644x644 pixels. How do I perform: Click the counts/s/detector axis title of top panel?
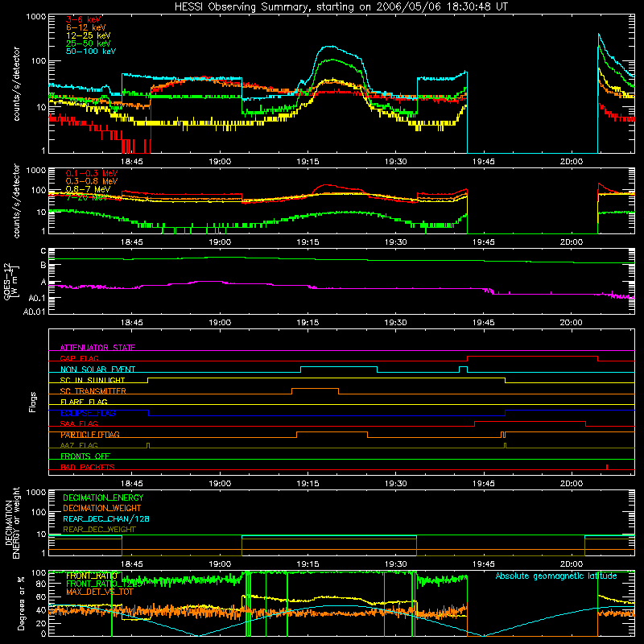[x=16, y=84]
